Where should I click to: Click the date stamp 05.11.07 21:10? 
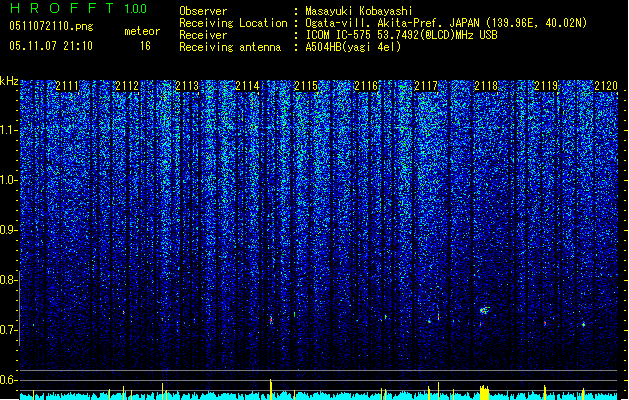(x=51, y=46)
